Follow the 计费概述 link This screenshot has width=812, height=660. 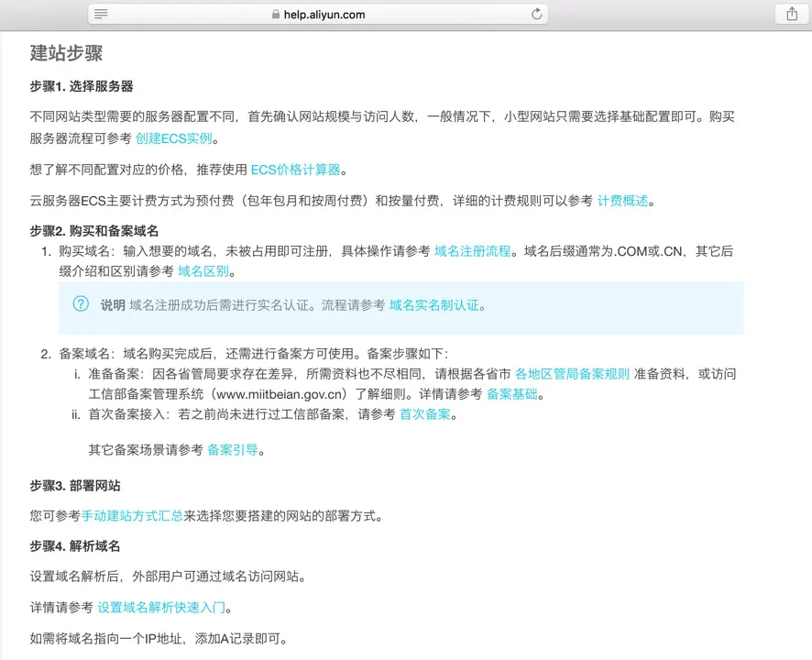pos(622,201)
